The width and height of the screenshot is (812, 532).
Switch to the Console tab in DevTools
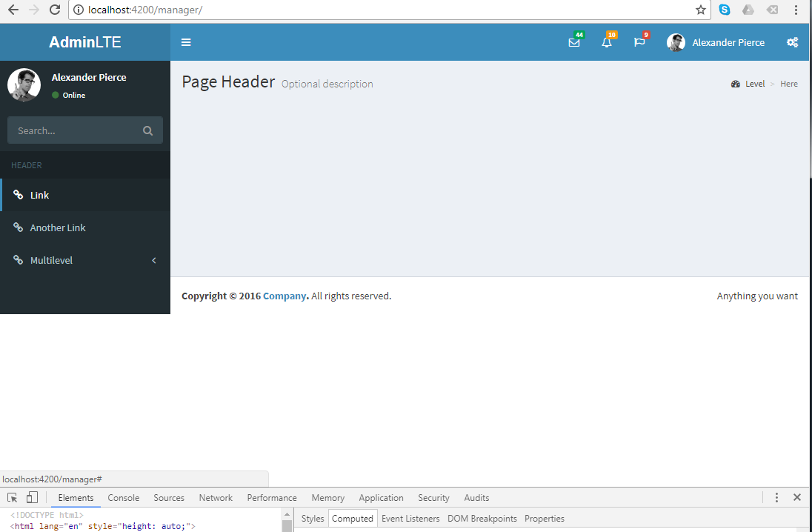click(x=123, y=497)
